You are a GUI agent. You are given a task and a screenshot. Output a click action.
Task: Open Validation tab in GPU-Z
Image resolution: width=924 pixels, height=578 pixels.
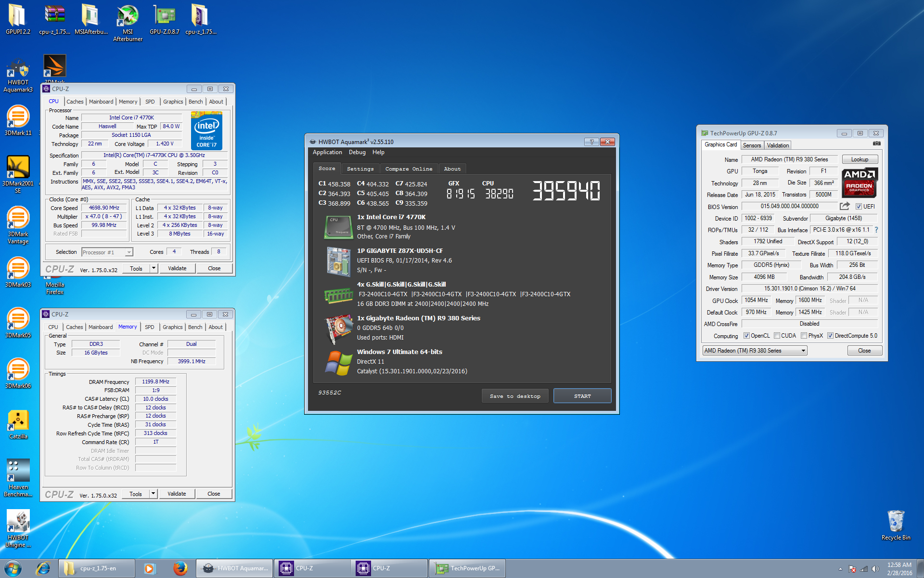(x=778, y=145)
